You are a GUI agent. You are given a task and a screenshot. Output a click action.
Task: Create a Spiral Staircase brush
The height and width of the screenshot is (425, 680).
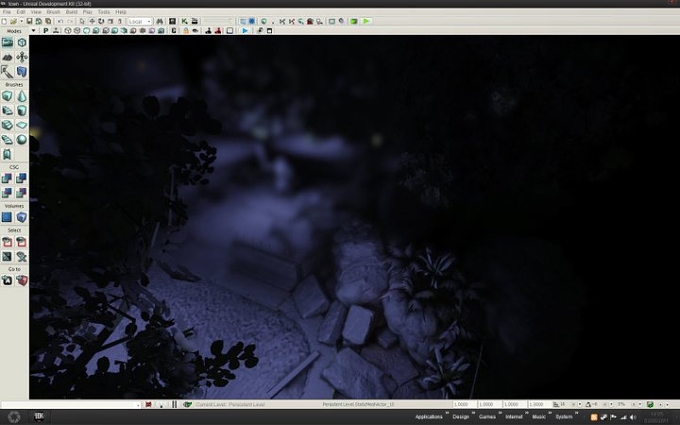click(7, 139)
